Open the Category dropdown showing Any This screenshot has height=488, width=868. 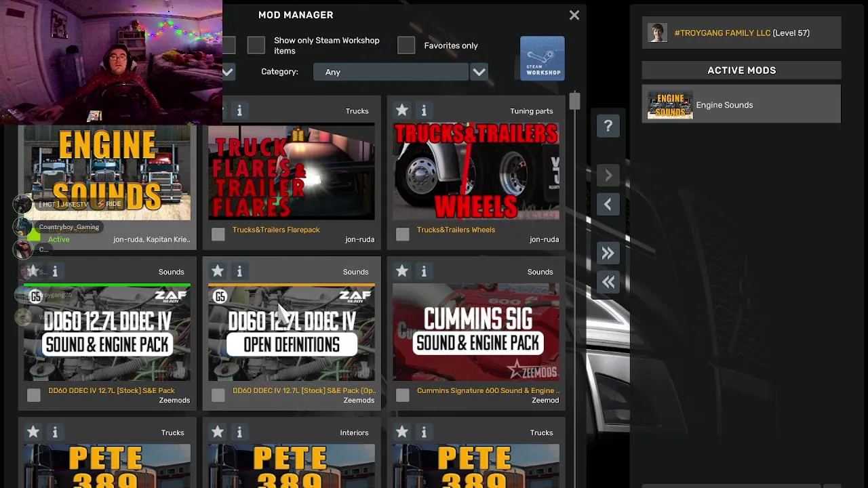pos(391,72)
